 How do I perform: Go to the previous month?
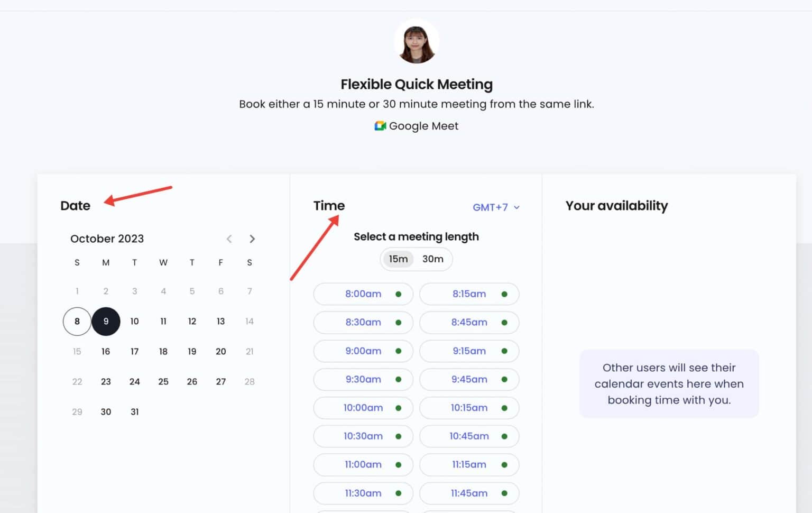pyautogui.click(x=229, y=239)
